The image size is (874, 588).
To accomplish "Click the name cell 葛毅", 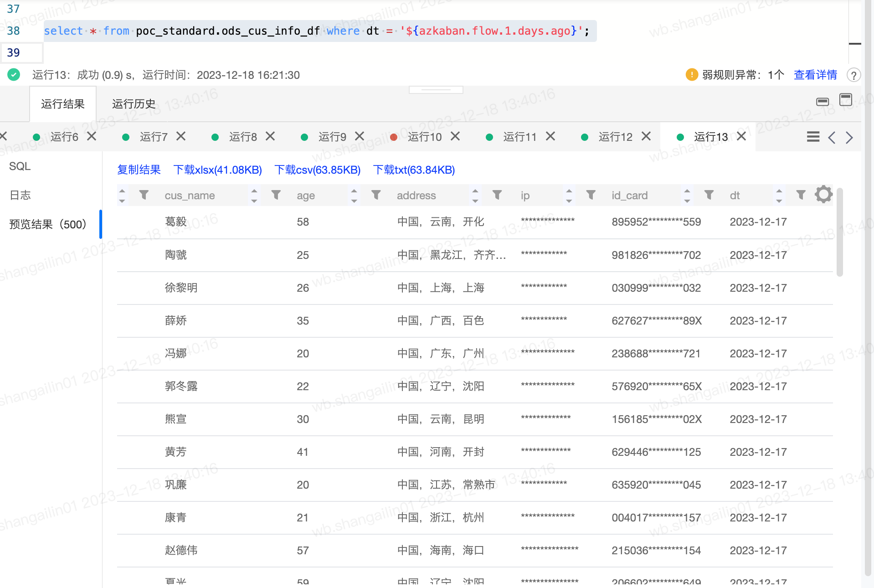I will click(176, 222).
